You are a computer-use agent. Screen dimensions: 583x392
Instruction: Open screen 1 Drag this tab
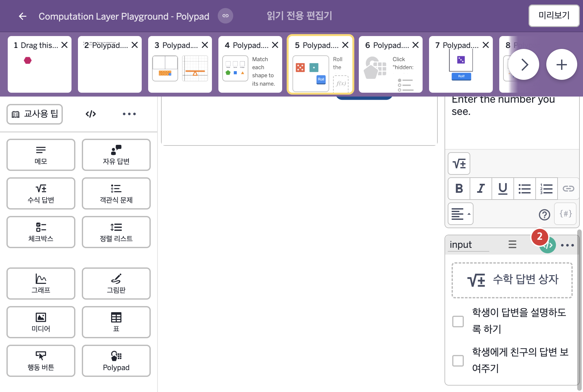(40, 64)
